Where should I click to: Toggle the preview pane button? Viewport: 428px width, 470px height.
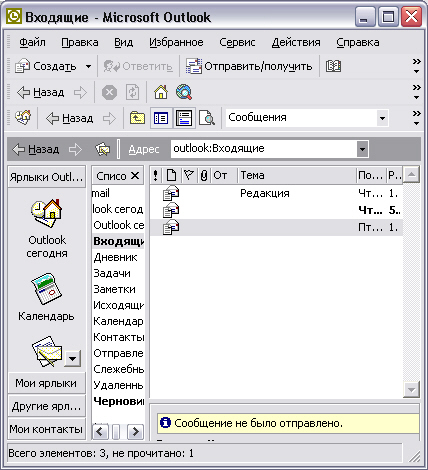pyautogui.click(x=184, y=118)
